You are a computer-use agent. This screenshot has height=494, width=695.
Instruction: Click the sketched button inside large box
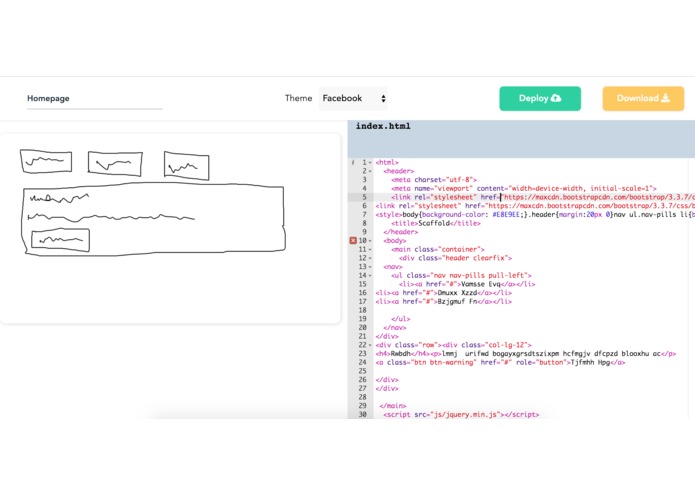tap(60, 240)
